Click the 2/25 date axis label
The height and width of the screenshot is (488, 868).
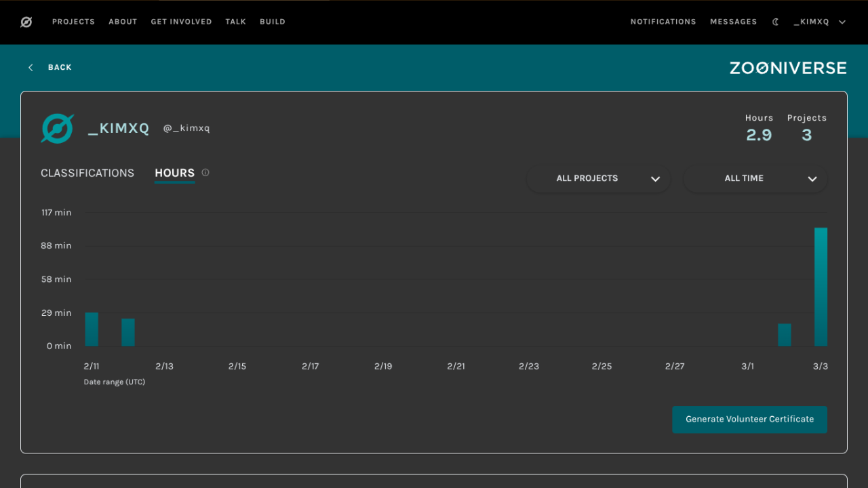click(602, 367)
